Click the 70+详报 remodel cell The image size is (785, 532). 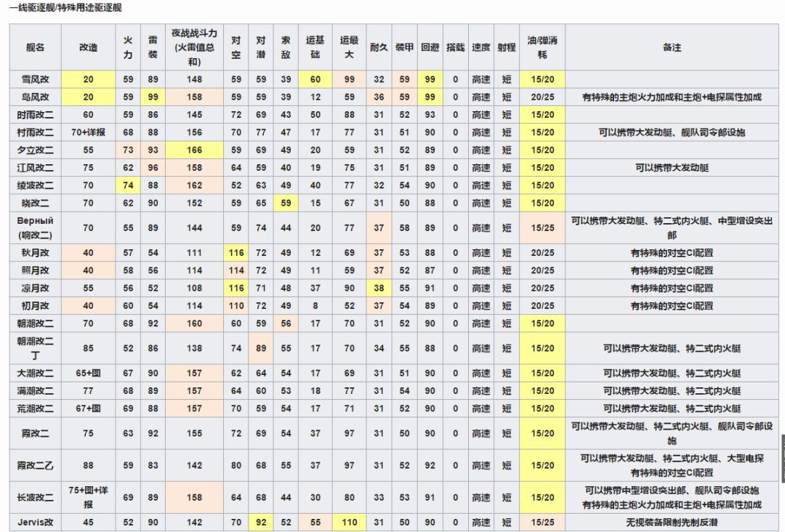88,132
